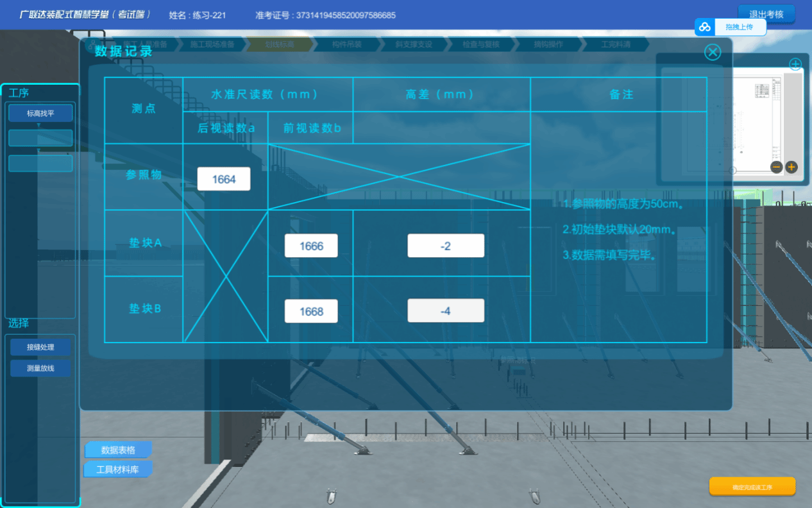Click 垫块B height difference field -4
812x508 pixels.
tap(445, 312)
